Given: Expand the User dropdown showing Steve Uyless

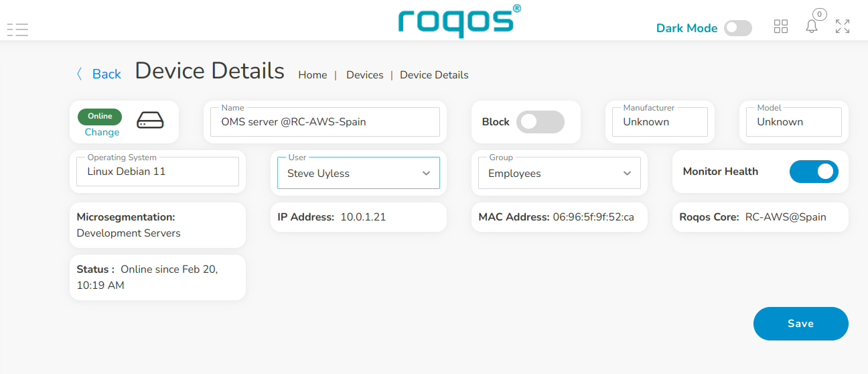Looking at the screenshot, I should coord(358,174).
